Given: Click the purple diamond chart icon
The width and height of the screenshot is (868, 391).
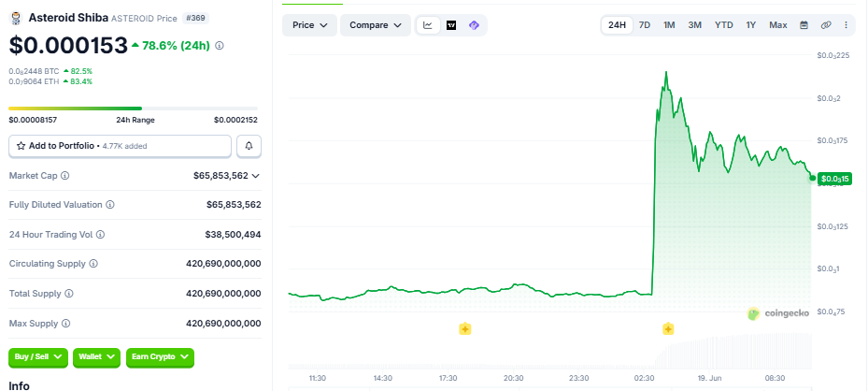Looking at the screenshot, I should [x=474, y=25].
